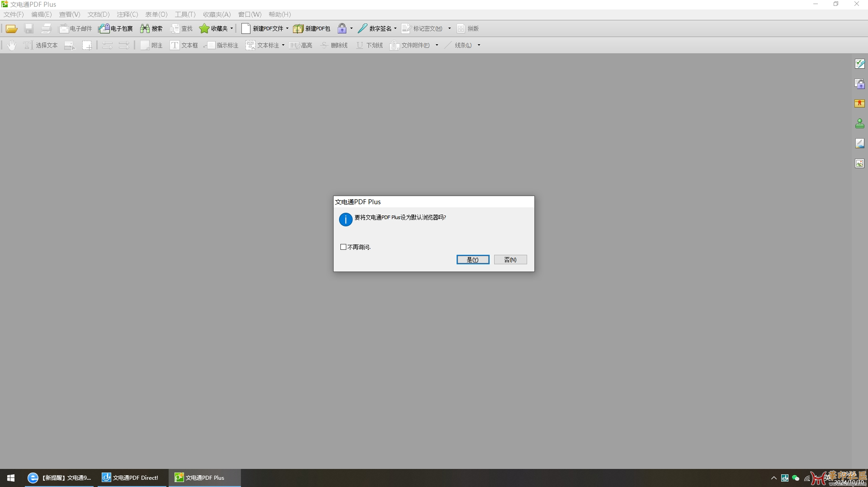The width and height of the screenshot is (868, 487).
Task: Click the 搜索 binoculars icon
Action: point(145,29)
